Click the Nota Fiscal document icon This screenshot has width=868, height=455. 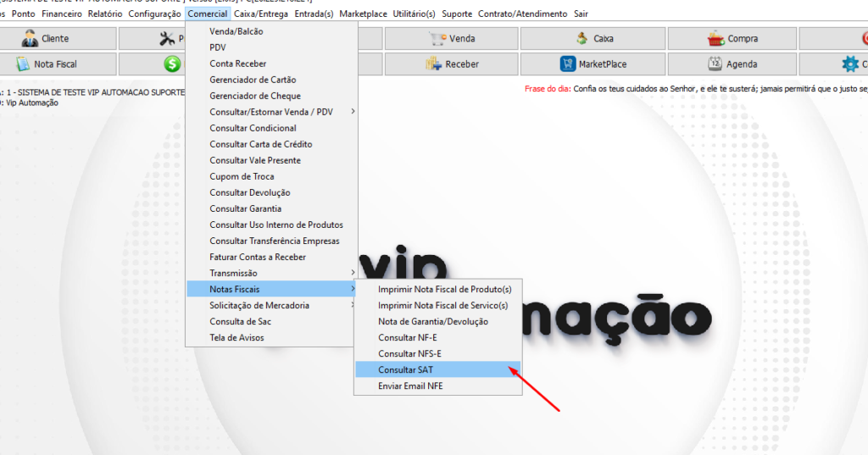[23, 64]
